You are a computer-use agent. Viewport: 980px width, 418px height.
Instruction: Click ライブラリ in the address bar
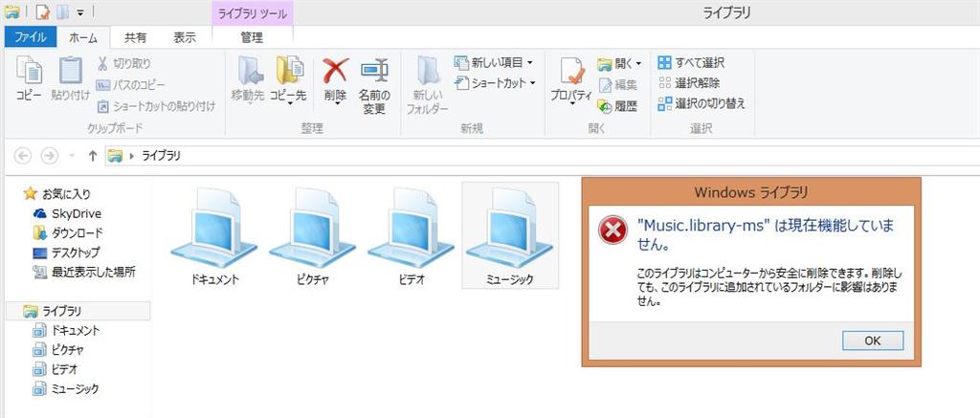point(161,156)
